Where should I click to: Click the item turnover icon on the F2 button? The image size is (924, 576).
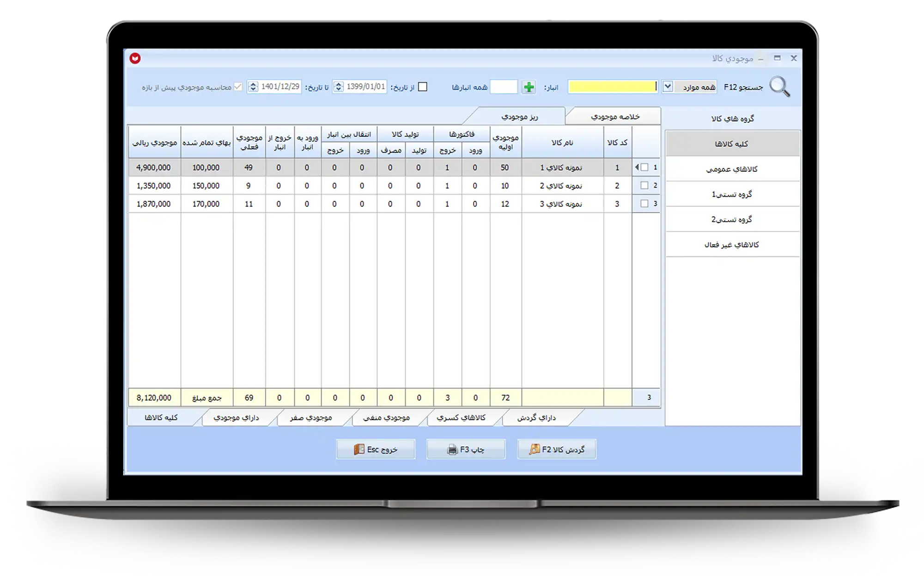(x=535, y=449)
